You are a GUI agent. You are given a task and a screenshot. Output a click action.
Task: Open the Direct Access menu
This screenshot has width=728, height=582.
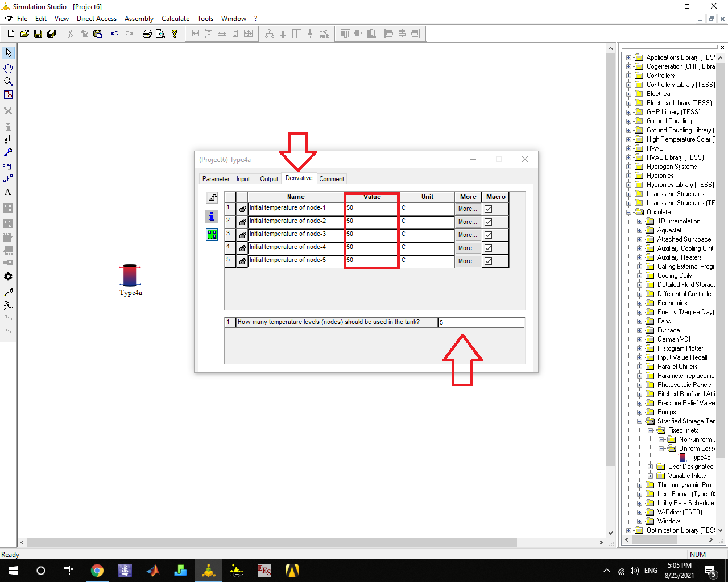[97, 19]
